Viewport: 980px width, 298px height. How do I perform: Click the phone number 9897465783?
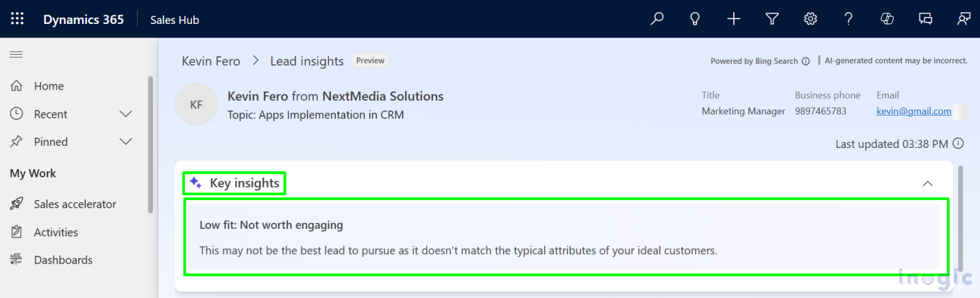[820, 111]
